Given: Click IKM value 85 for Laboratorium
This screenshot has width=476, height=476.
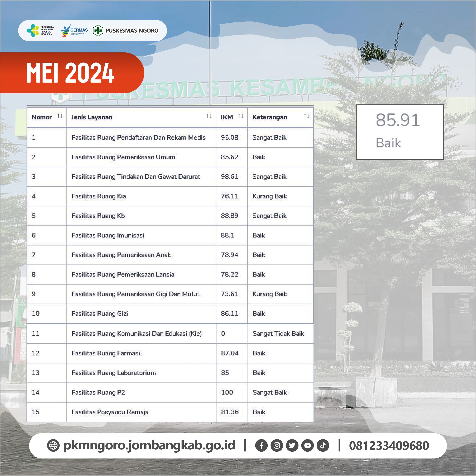Looking at the screenshot, I should click(x=225, y=373).
